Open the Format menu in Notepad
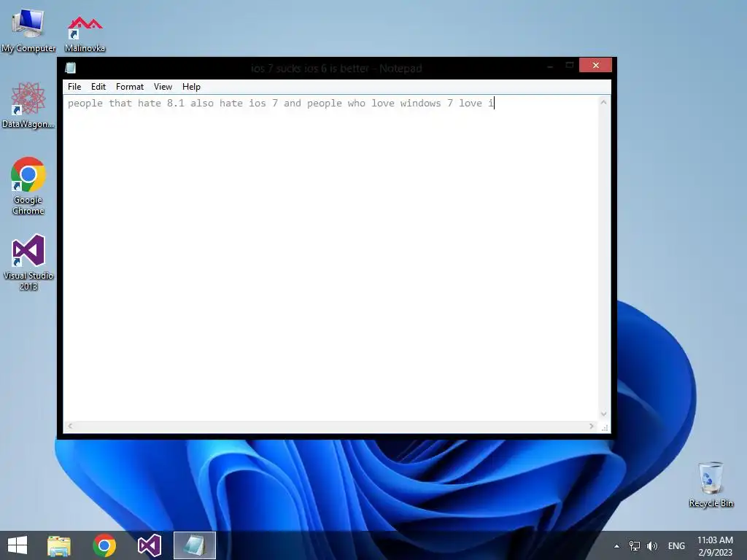Screen dimensions: 747x560 pos(130,87)
